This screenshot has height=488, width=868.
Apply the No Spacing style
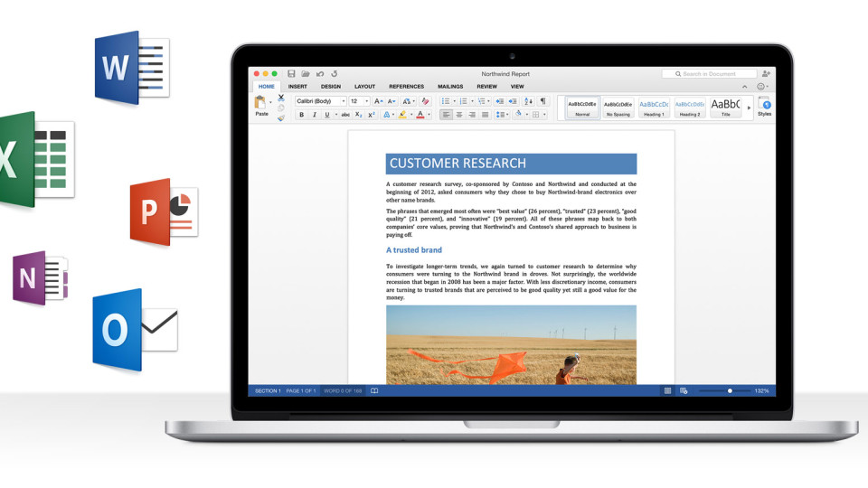click(618, 108)
